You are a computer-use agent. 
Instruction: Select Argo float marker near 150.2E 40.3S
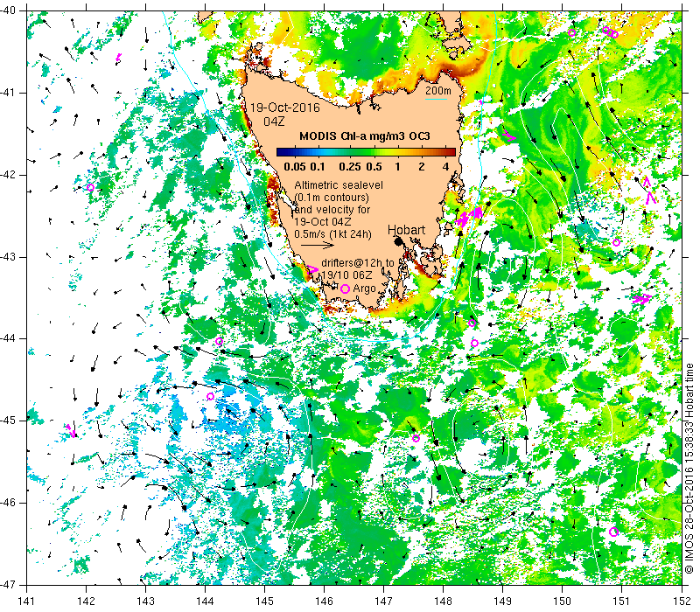pos(572,32)
